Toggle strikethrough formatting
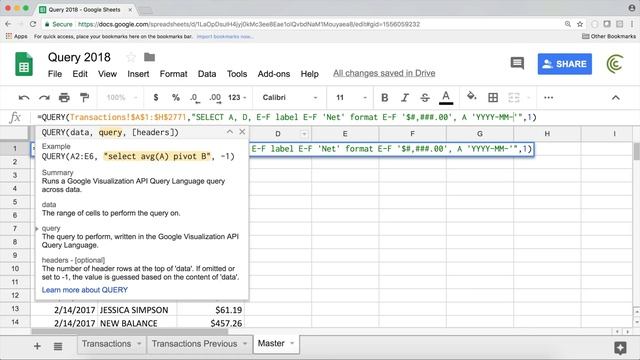Viewport: 640px width, 360px height. click(x=424, y=98)
